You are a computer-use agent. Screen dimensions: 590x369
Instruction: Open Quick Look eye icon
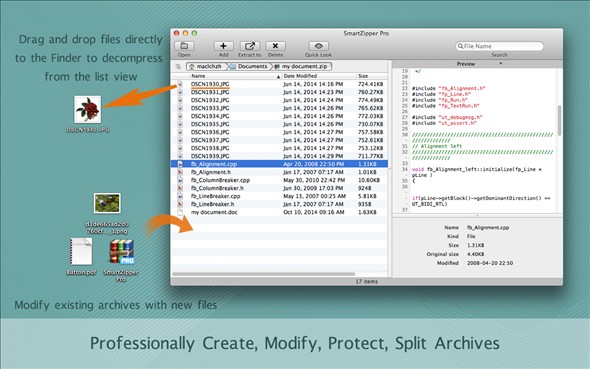318,46
